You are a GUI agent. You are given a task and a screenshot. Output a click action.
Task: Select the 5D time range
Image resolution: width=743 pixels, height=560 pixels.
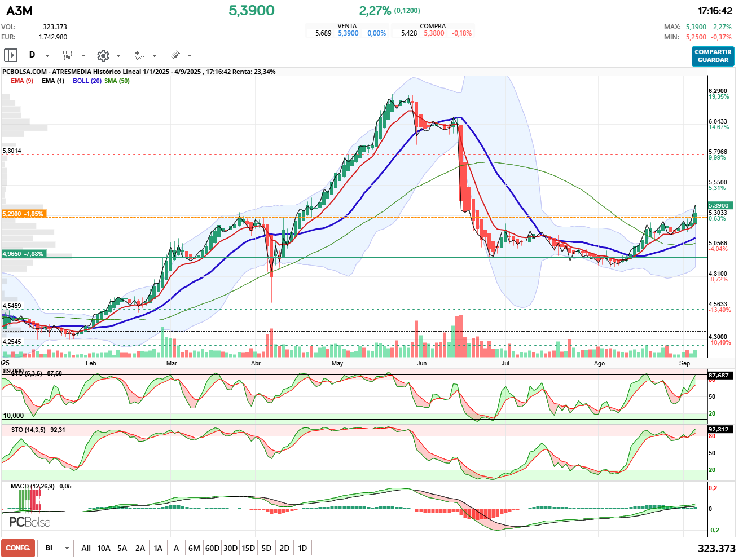point(266,548)
